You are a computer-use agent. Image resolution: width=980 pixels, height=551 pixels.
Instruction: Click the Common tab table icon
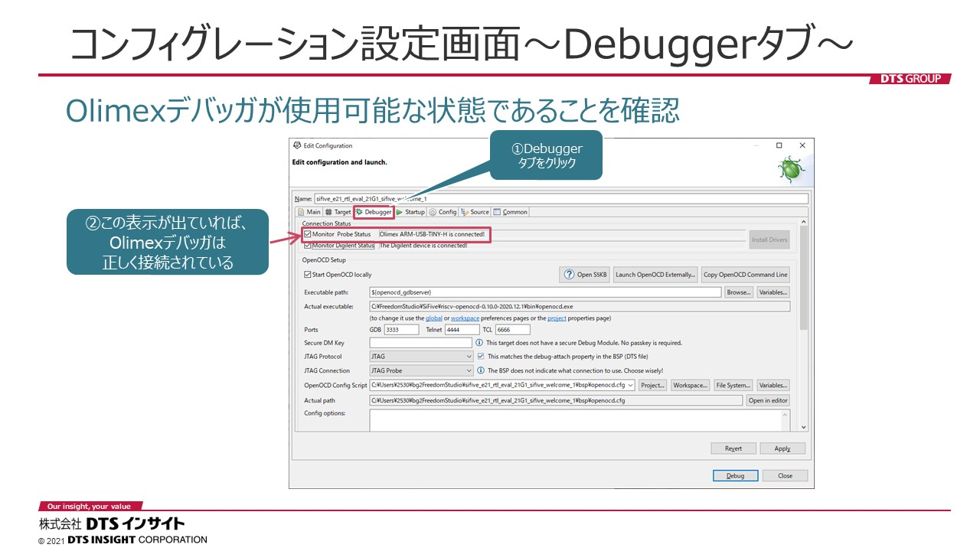pos(497,212)
